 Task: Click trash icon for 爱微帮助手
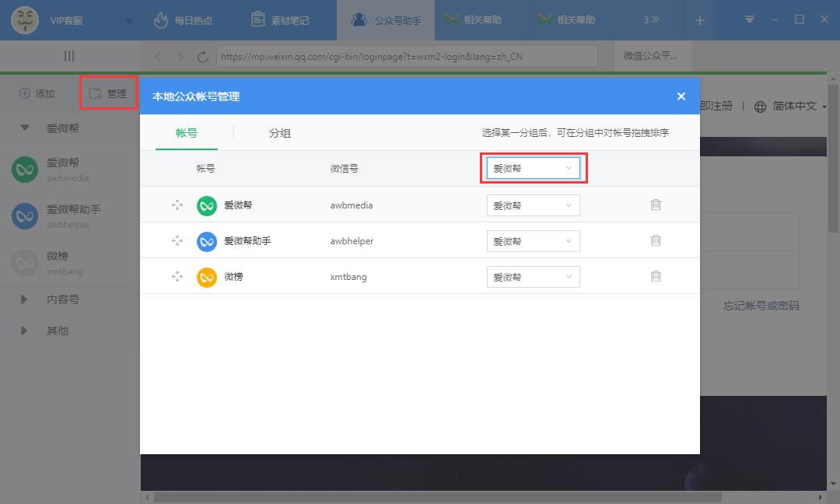[x=656, y=240]
